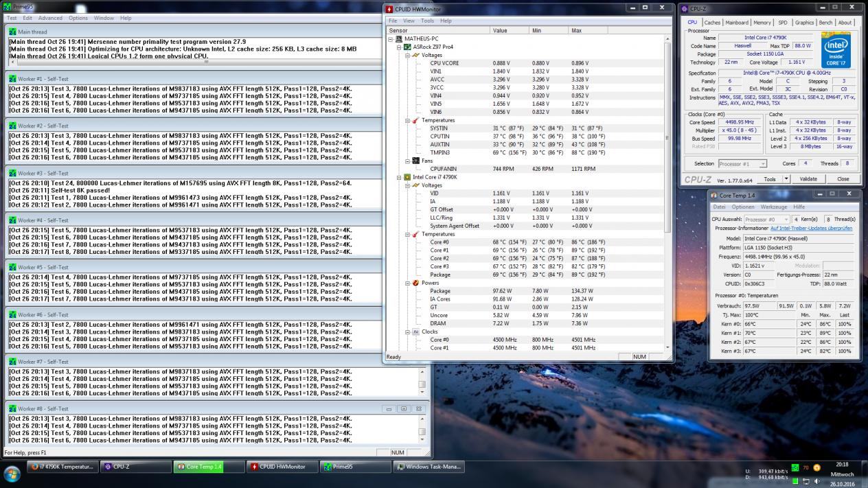The image size is (868, 488).
Task: Collapse the Powers group in HWMonitor
Action: tap(407, 283)
